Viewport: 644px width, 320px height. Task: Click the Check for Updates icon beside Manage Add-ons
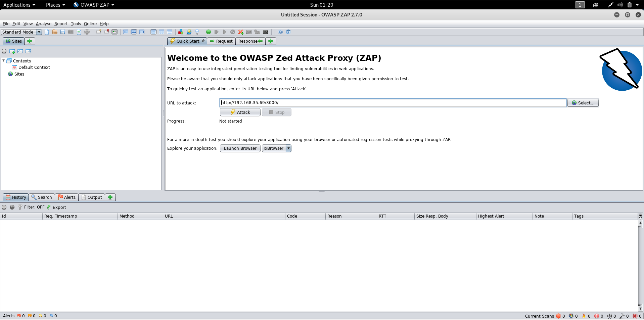189,32
